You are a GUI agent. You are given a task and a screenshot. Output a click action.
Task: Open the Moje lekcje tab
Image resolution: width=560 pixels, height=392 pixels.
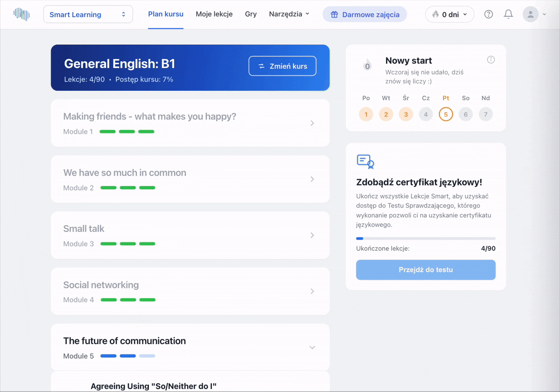pyautogui.click(x=214, y=14)
